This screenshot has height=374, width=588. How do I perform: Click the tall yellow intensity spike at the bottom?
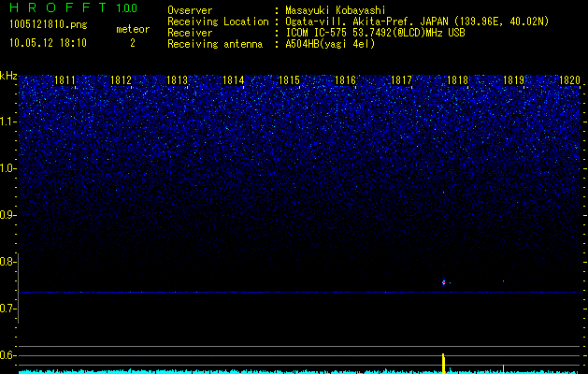pyautogui.click(x=443, y=363)
